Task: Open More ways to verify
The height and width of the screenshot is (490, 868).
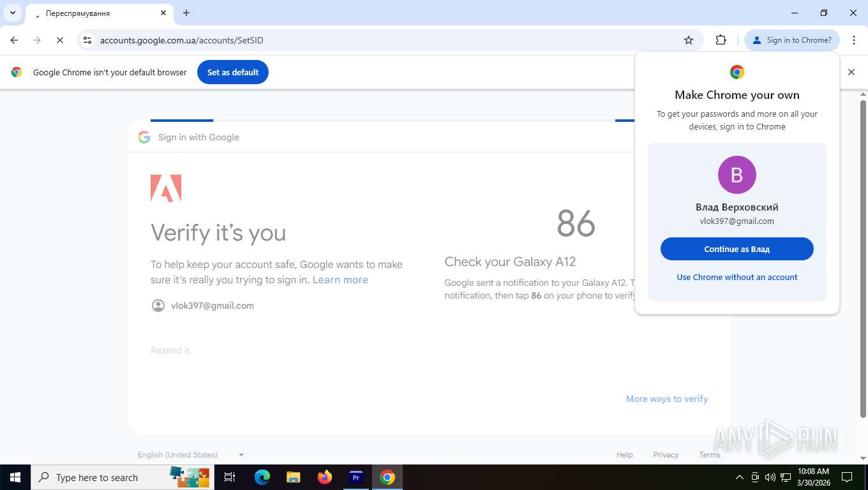Action: coord(667,399)
